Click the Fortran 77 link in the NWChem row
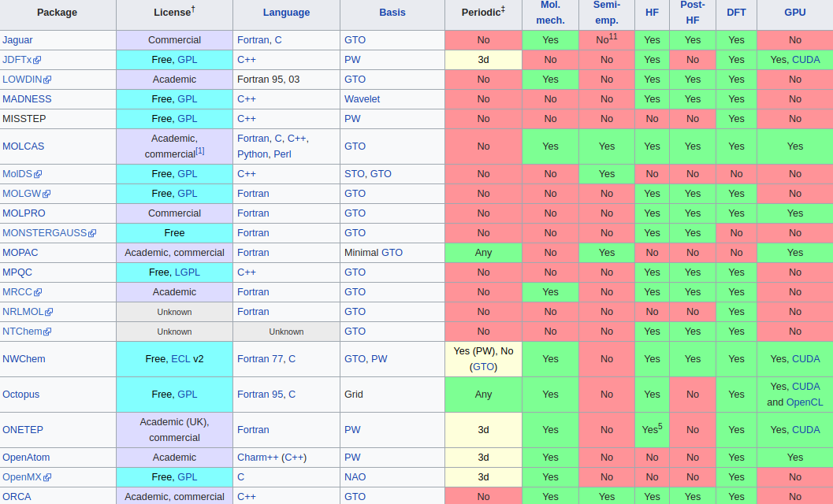833x504 pixels. coord(260,358)
